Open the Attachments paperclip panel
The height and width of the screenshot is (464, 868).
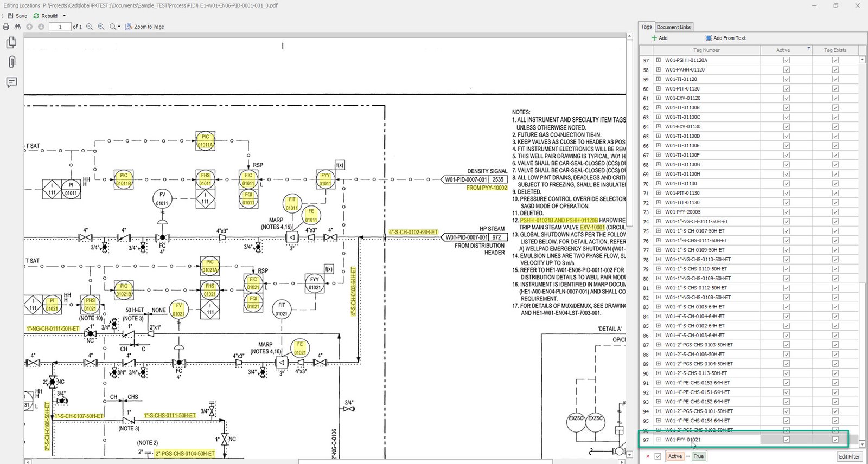[x=11, y=62]
